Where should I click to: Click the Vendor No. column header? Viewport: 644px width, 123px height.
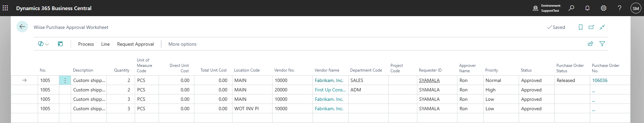pos(284,70)
